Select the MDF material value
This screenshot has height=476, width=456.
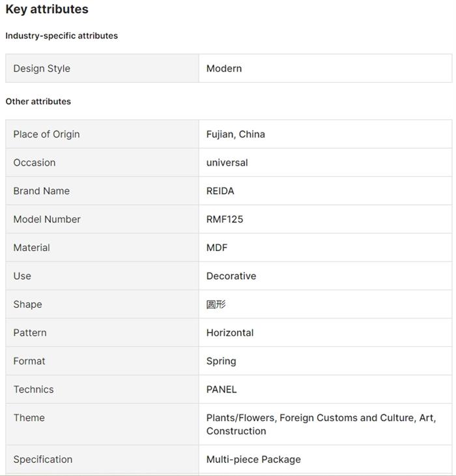click(217, 248)
